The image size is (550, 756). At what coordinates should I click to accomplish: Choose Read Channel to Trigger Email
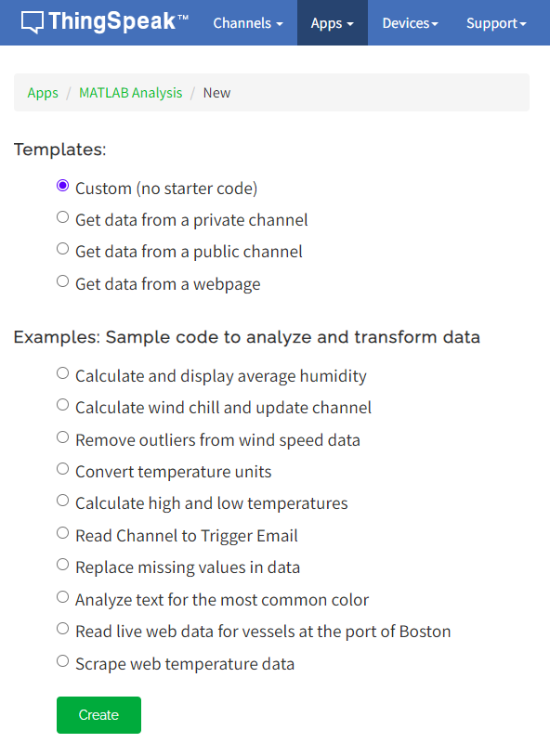pyautogui.click(x=63, y=533)
